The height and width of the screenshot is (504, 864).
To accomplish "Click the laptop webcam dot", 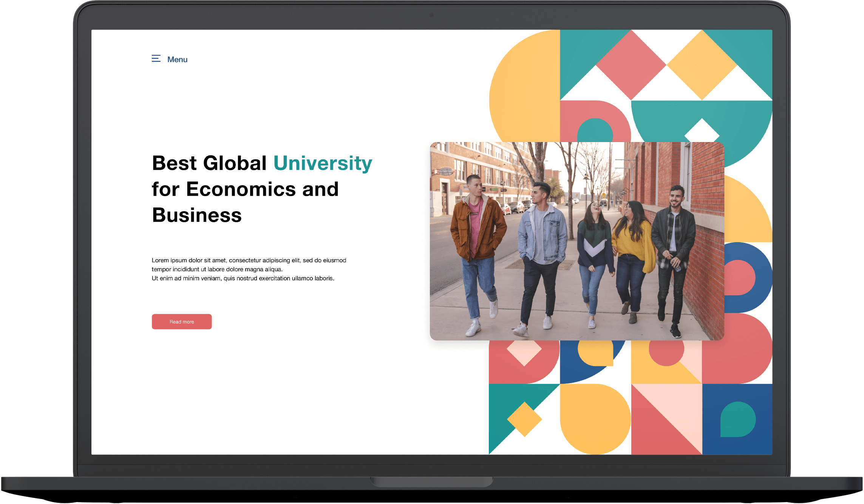I will pyautogui.click(x=431, y=15).
